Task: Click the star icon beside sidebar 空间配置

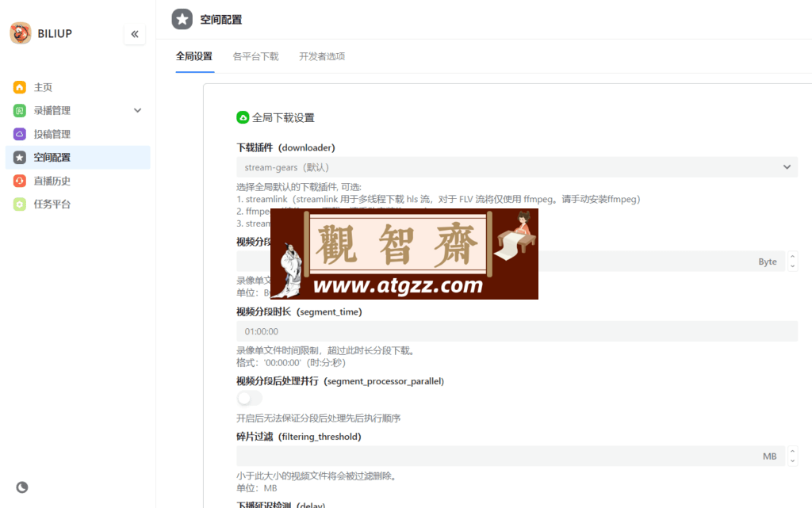Action: coord(20,157)
